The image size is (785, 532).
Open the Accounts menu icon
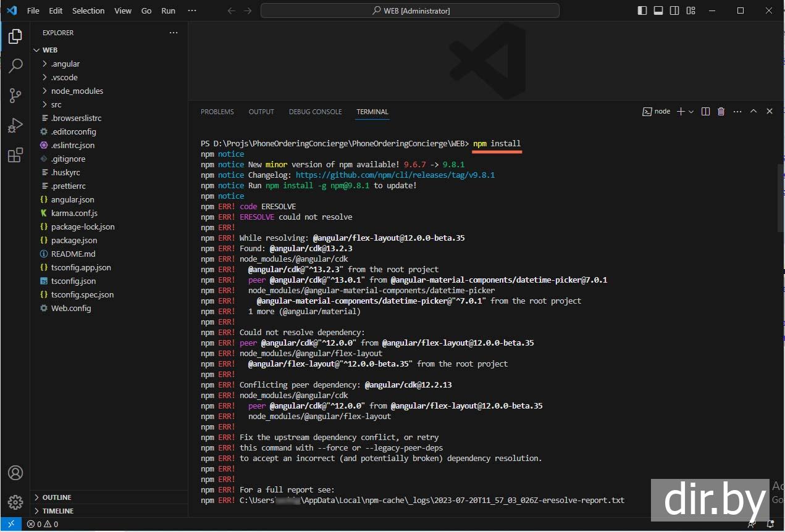[15, 473]
